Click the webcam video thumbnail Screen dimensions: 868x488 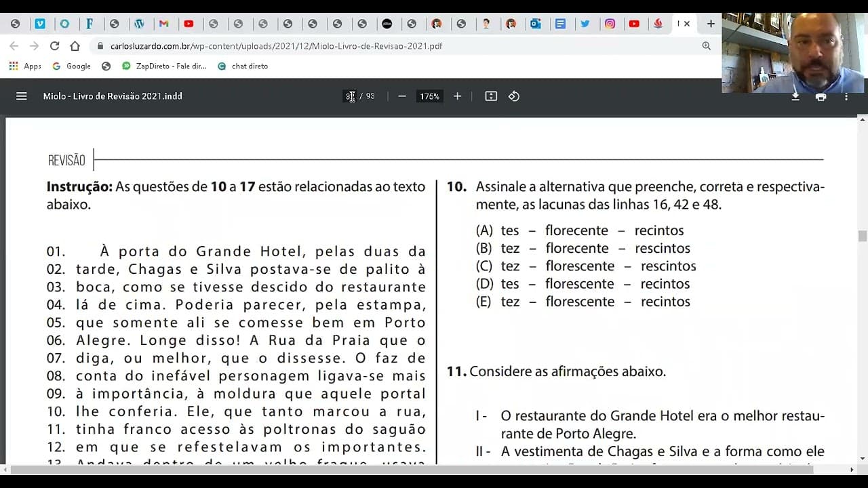[793, 52]
